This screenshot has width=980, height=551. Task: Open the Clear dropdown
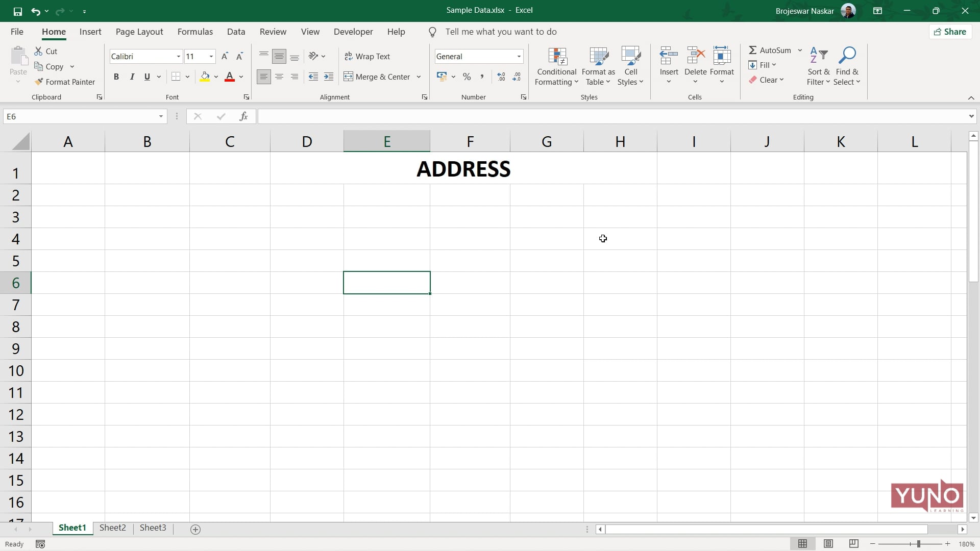(766, 80)
